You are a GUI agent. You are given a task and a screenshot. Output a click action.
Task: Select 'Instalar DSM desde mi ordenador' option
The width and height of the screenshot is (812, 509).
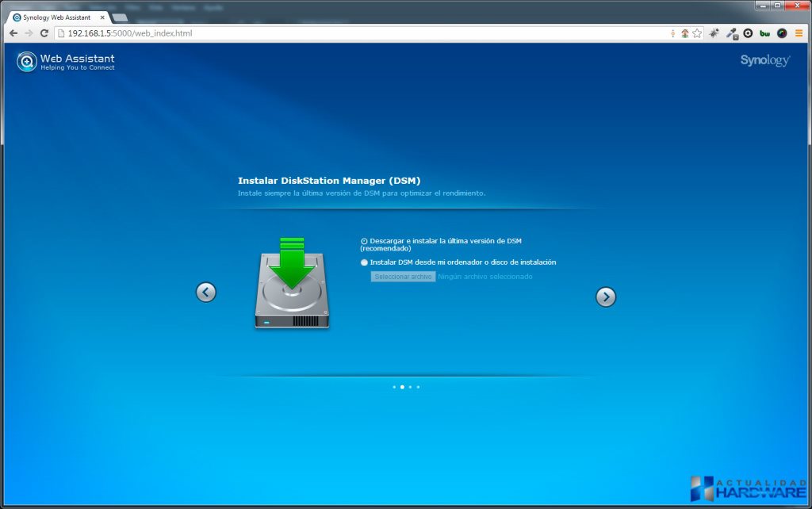[x=364, y=262]
